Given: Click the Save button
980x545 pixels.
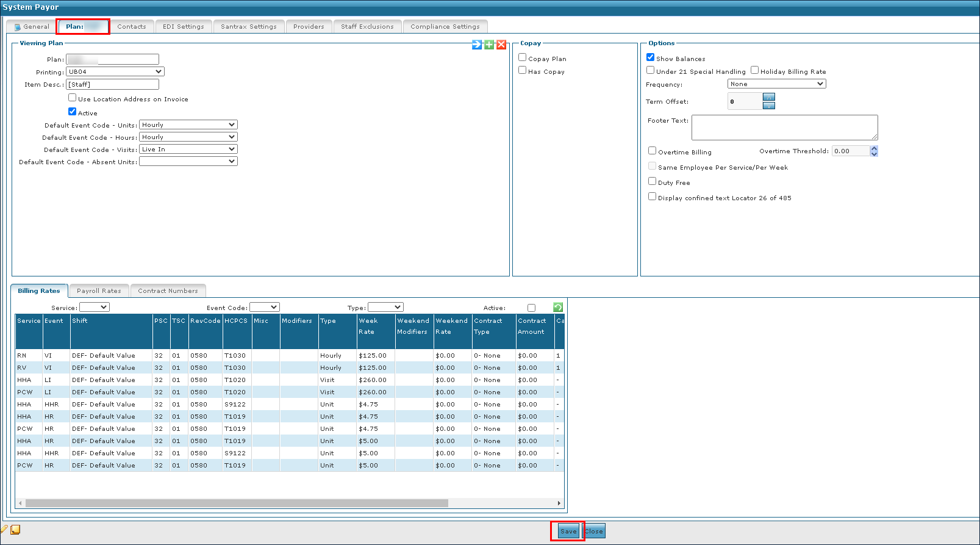Looking at the screenshot, I should coord(568,531).
